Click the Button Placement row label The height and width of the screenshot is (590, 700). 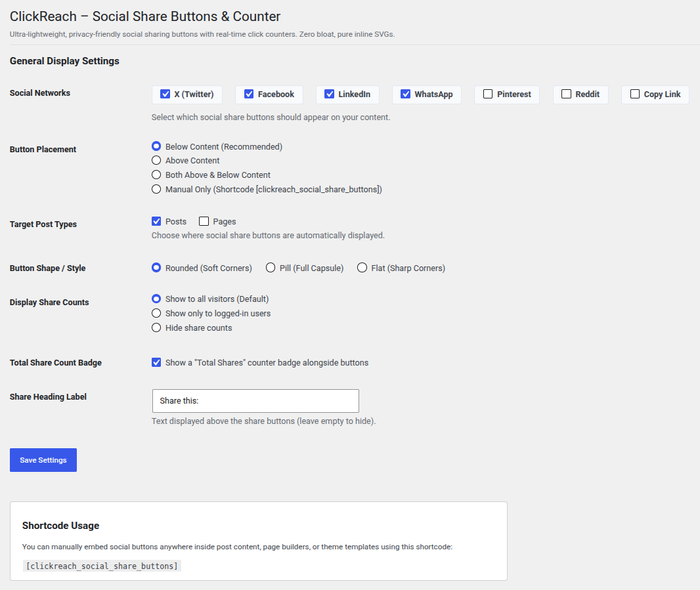click(x=43, y=150)
